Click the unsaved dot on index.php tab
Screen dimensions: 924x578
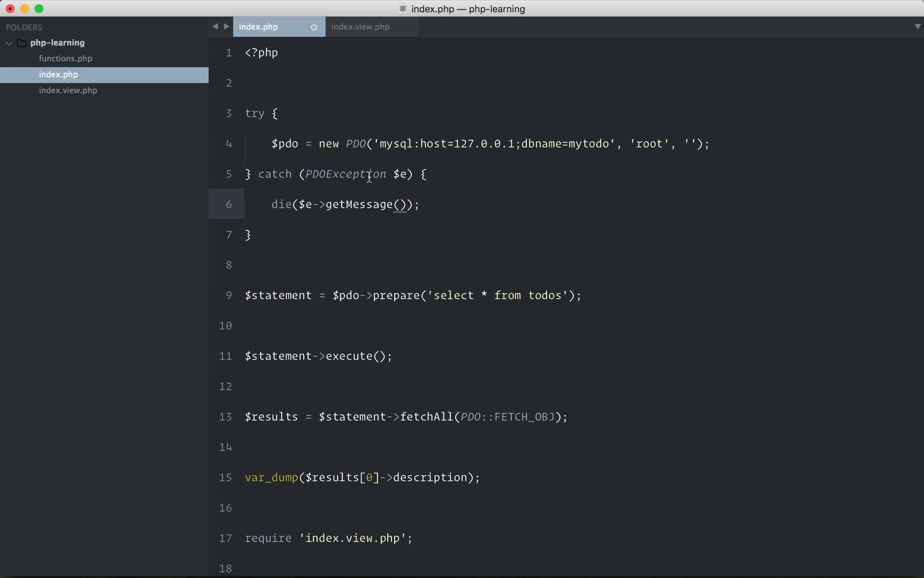[314, 27]
